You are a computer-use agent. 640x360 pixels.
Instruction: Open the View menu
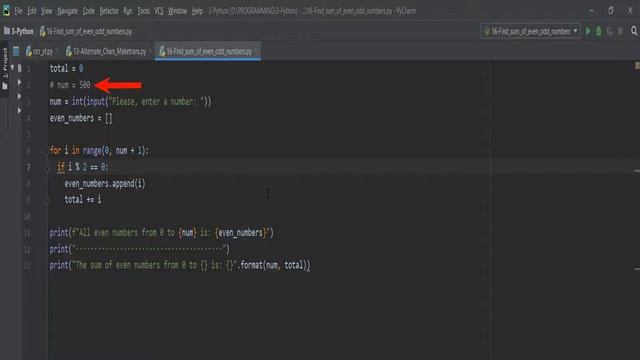(47, 11)
